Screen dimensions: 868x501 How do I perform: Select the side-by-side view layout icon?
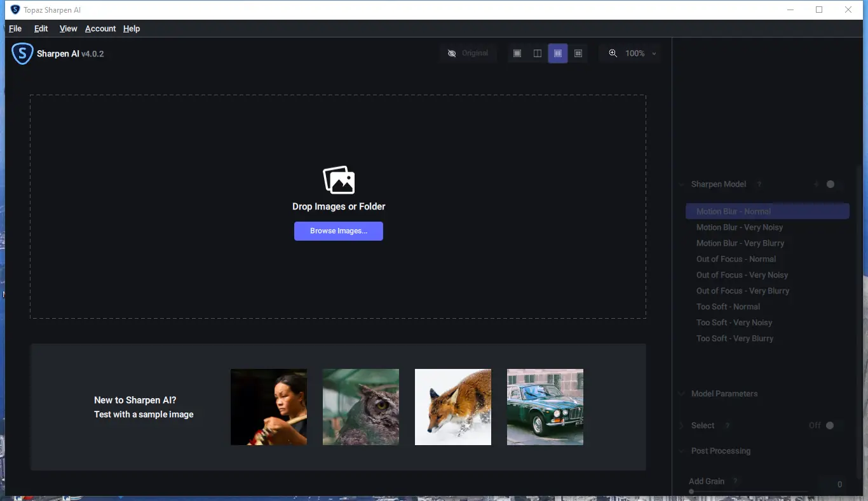tap(558, 53)
